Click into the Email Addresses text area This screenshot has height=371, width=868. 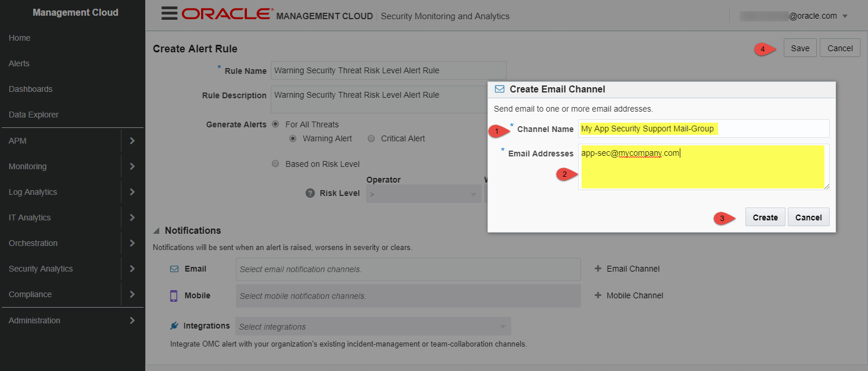click(x=704, y=167)
